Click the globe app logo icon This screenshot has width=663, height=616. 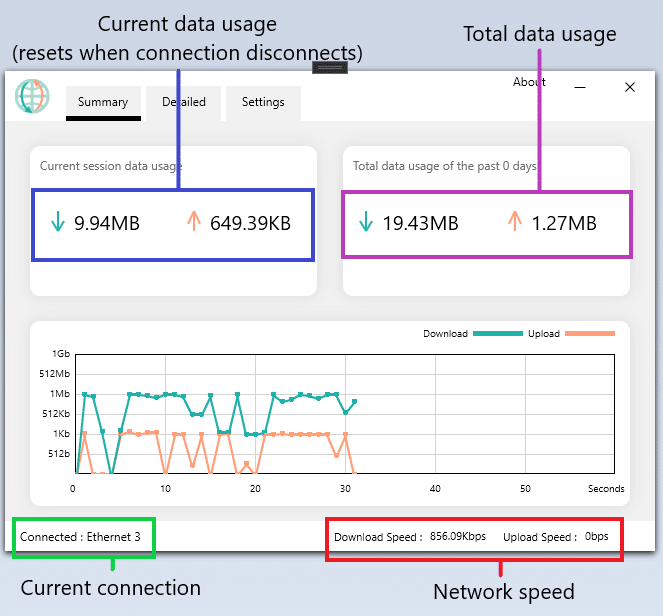click(x=32, y=97)
